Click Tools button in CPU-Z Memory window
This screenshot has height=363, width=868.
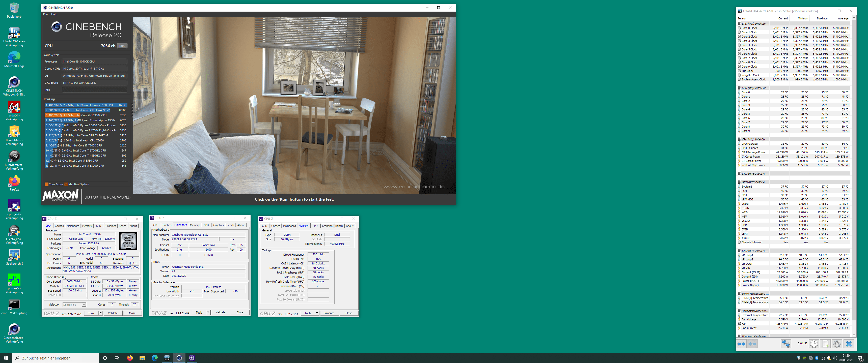point(308,313)
